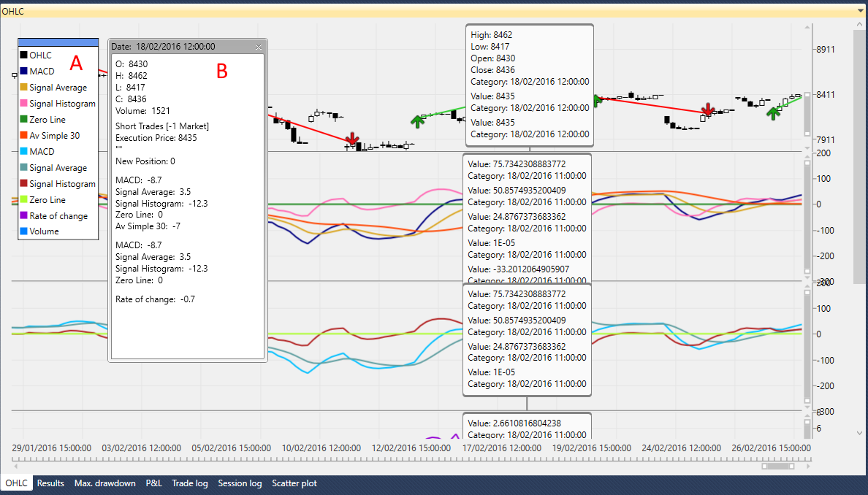Click the 03/02/2016 12:00:00 date label
868x495 pixels.
(x=141, y=448)
